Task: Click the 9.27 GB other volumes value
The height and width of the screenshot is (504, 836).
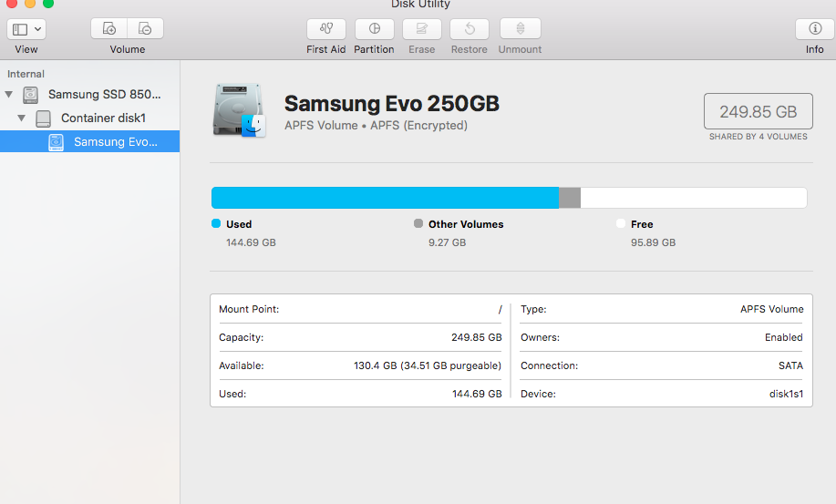Action: coord(448,242)
